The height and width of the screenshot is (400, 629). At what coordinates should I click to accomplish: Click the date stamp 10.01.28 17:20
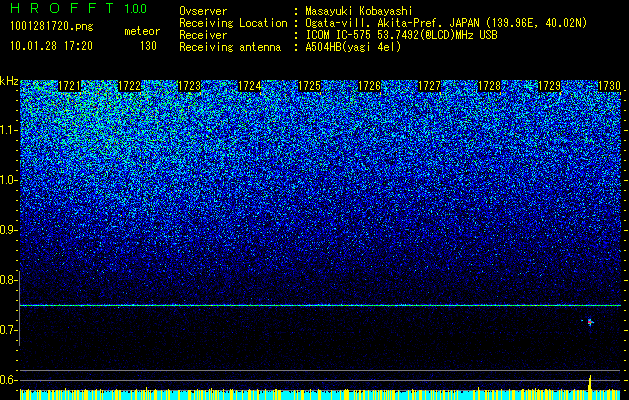point(51,46)
